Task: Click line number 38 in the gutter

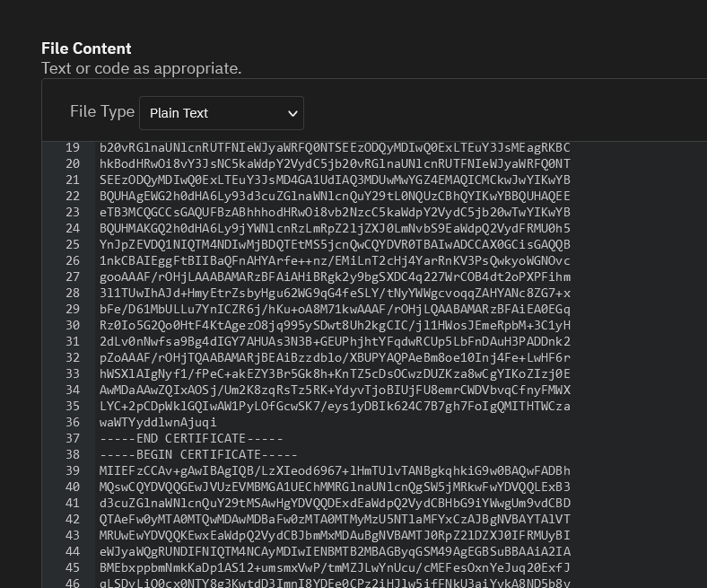Action: pyautogui.click(x=73, y=454)
